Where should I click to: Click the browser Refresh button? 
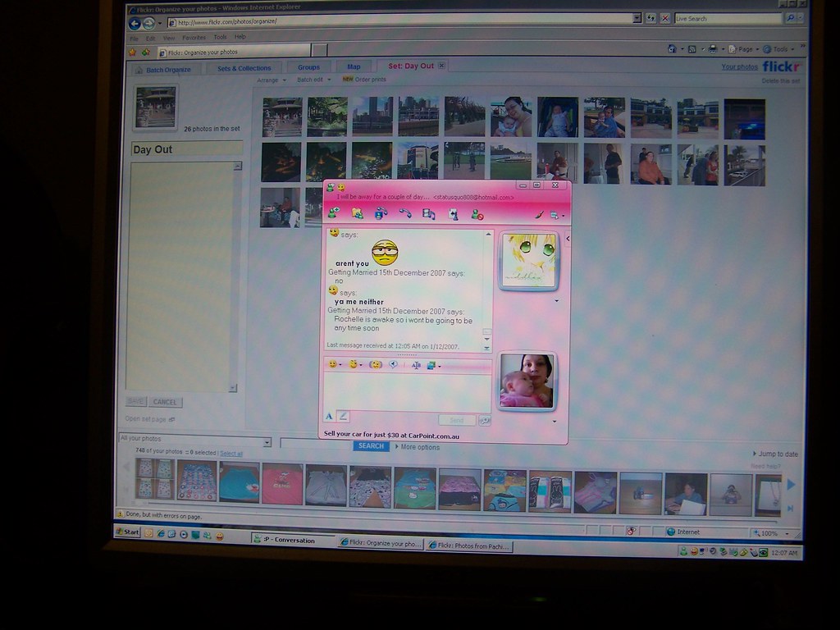[651, 18]
